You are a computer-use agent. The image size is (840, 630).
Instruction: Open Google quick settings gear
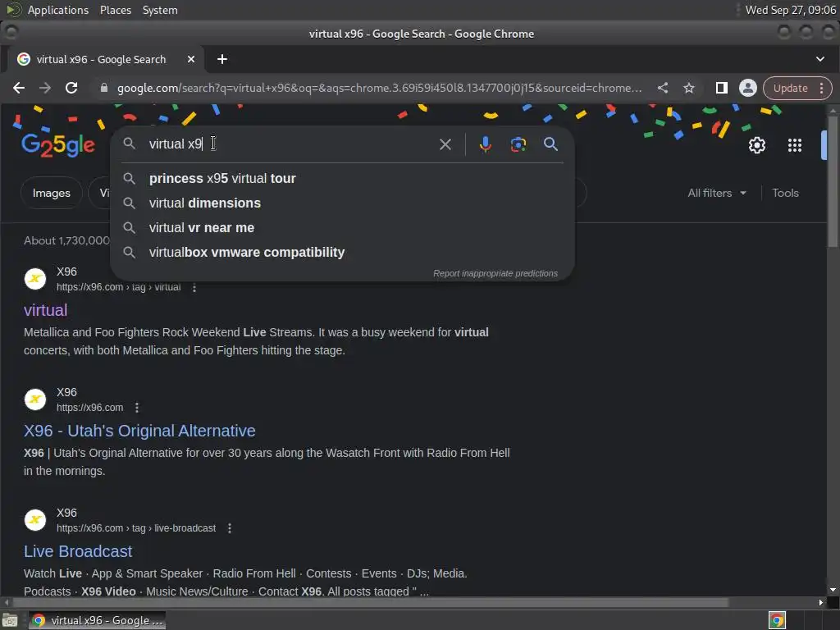click(x=757, y=145)
